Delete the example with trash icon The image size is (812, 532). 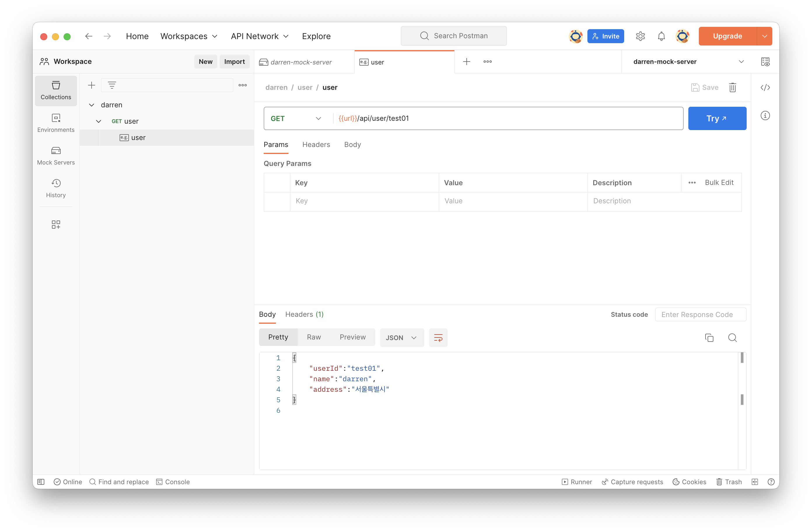pyautogui.click(x=732, y=88)
